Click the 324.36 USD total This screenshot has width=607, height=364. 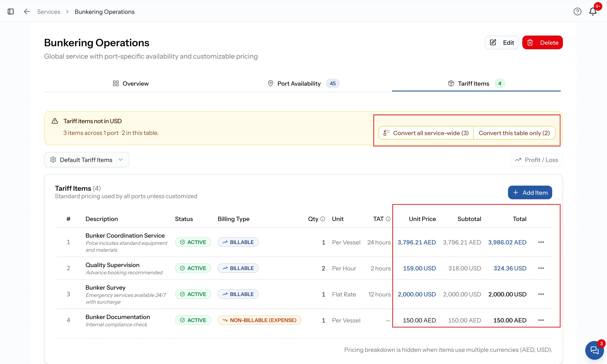point(510,268)
